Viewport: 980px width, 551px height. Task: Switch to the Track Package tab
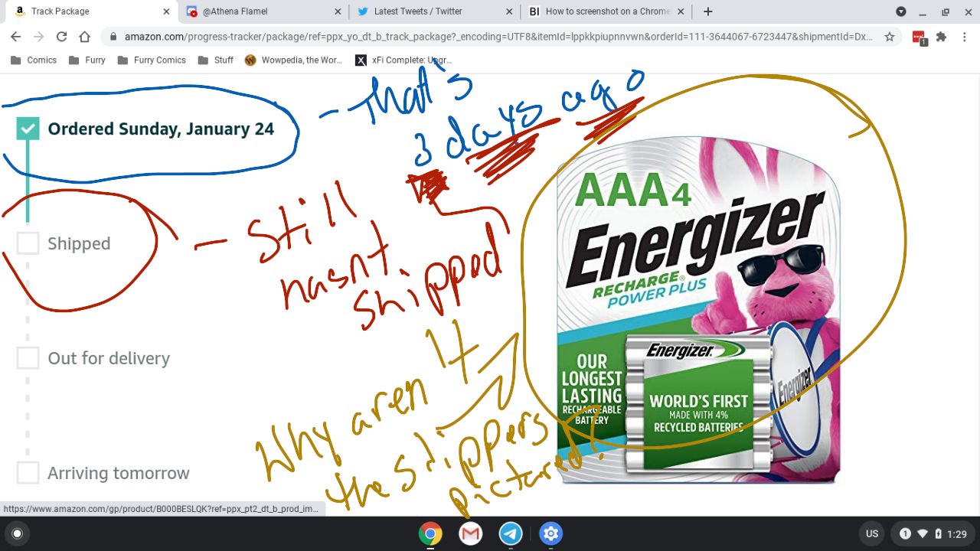coord(90,11)
